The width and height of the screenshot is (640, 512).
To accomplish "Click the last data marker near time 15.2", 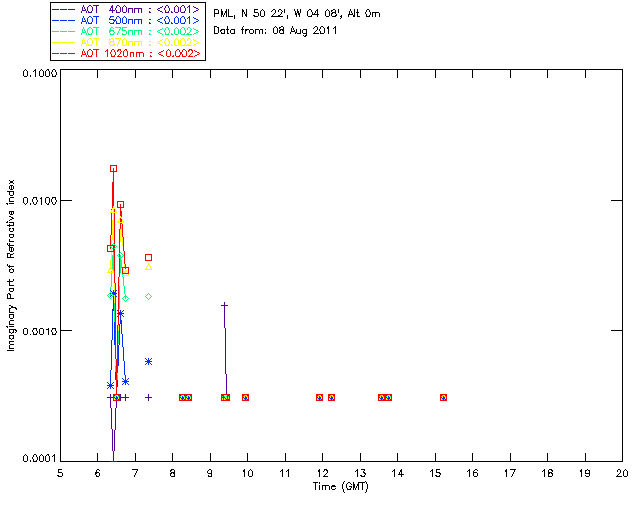I will pyautogui.click(x=444, y=398).
